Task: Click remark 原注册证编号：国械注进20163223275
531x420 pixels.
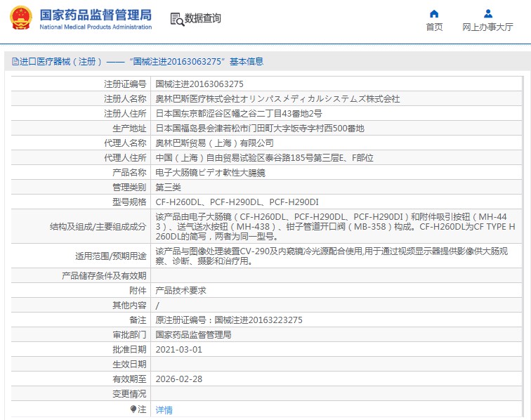Action: point(229,320)
